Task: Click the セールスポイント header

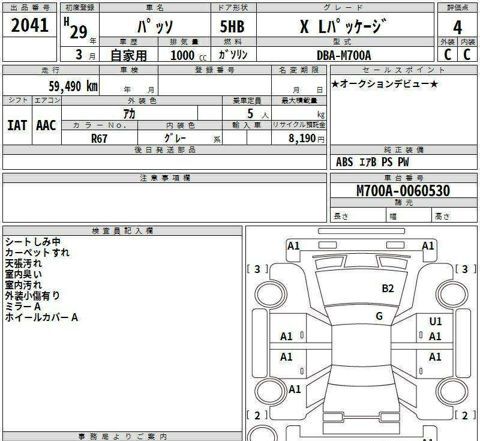Action: tap(404, 70)
